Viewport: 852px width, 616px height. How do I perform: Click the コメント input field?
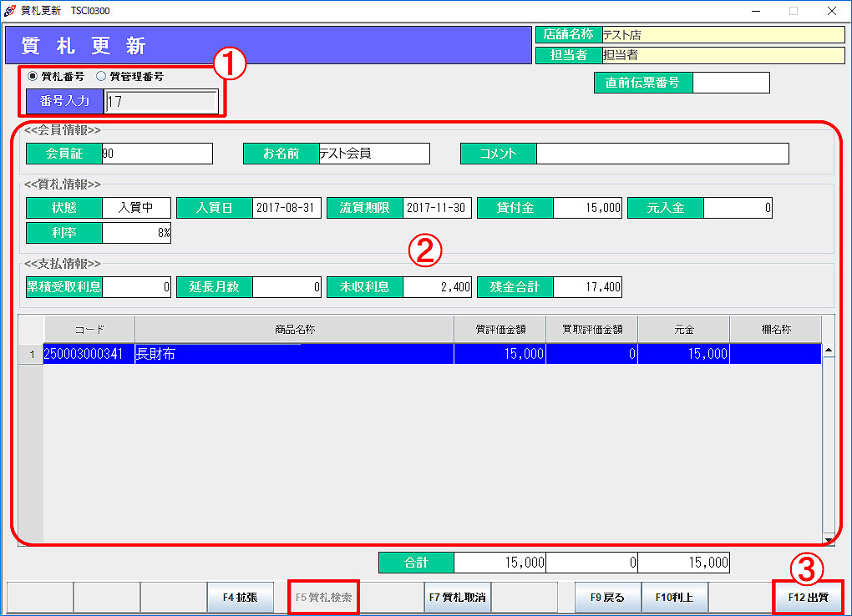point(662,154)
